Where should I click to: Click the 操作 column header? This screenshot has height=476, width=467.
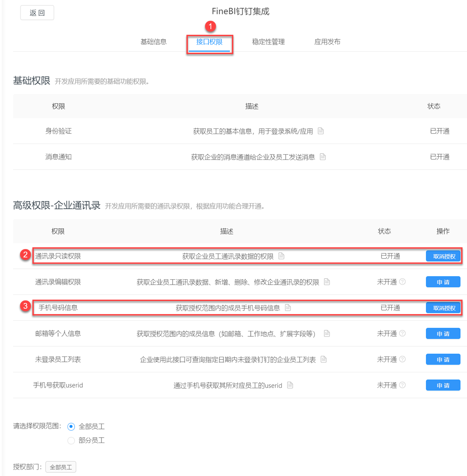coord(443,231)
